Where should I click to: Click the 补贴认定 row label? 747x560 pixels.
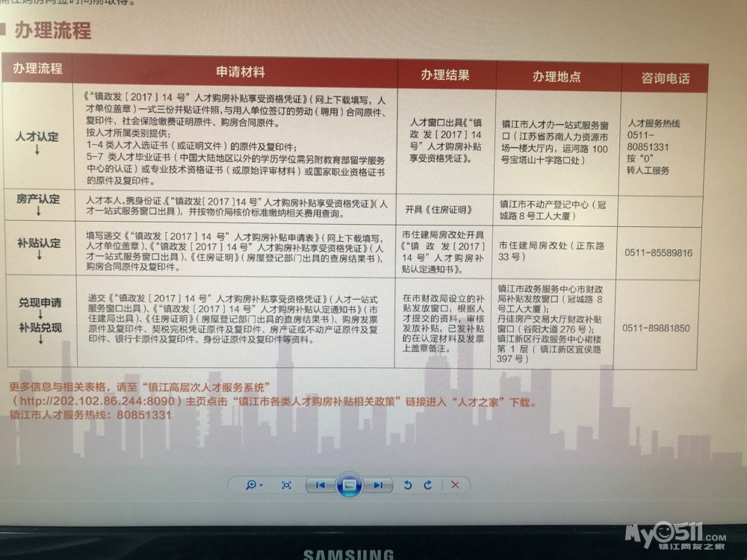39,243
